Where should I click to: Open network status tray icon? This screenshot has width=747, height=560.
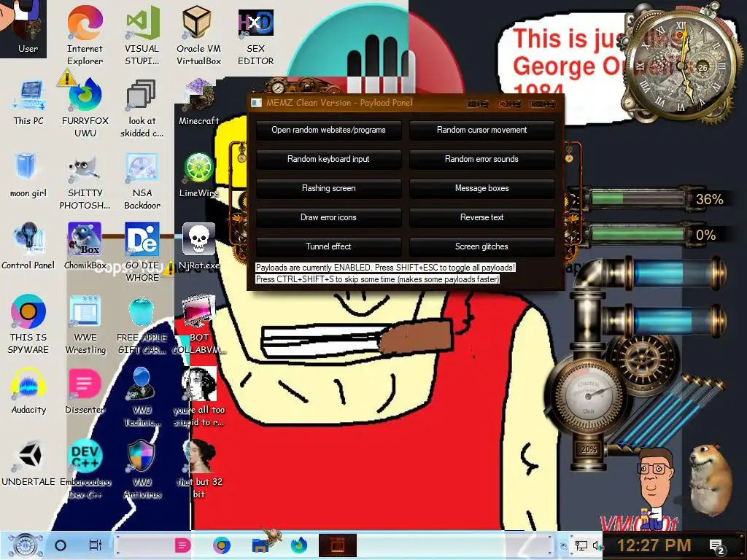pyautogui.click(x=581, y=545)
